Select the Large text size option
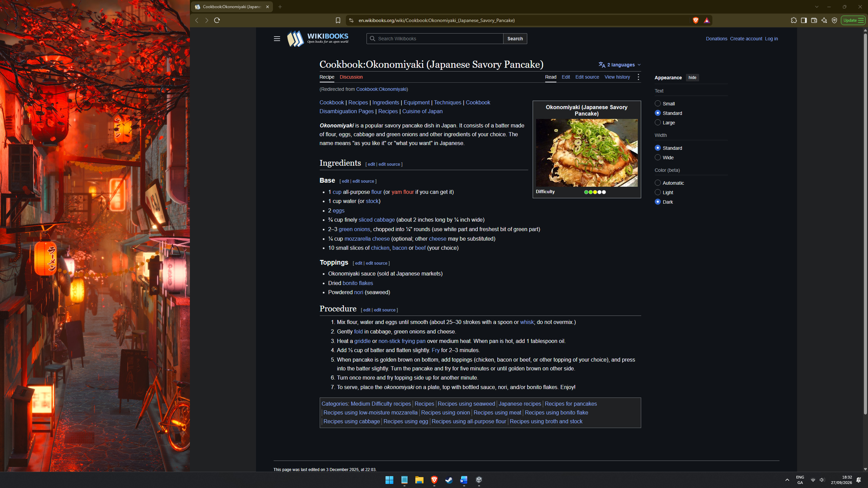 point(658,123)
